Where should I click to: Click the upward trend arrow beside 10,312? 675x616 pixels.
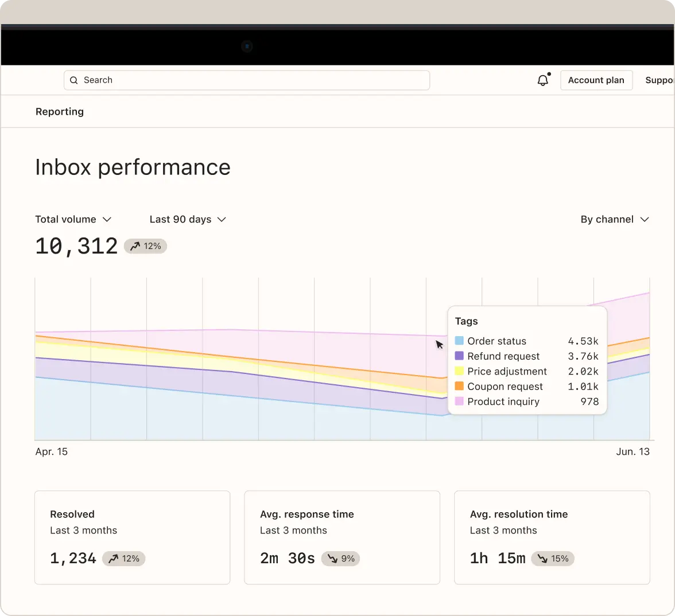(x=134, y=245)
